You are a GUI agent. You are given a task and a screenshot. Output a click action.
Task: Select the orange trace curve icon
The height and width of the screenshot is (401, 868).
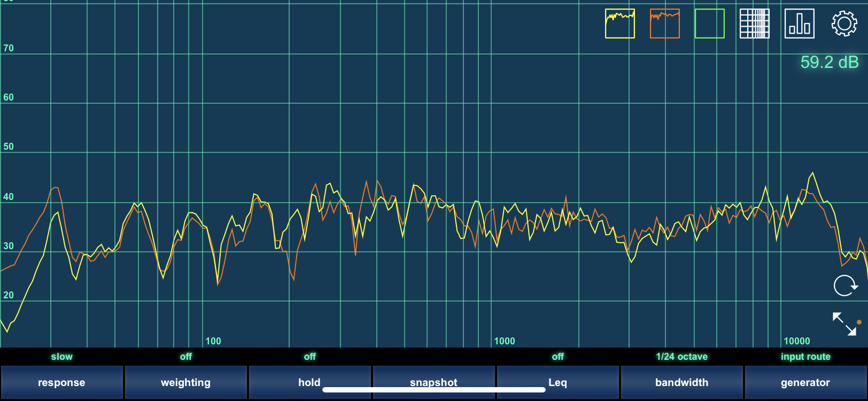[x=664, y=24]
